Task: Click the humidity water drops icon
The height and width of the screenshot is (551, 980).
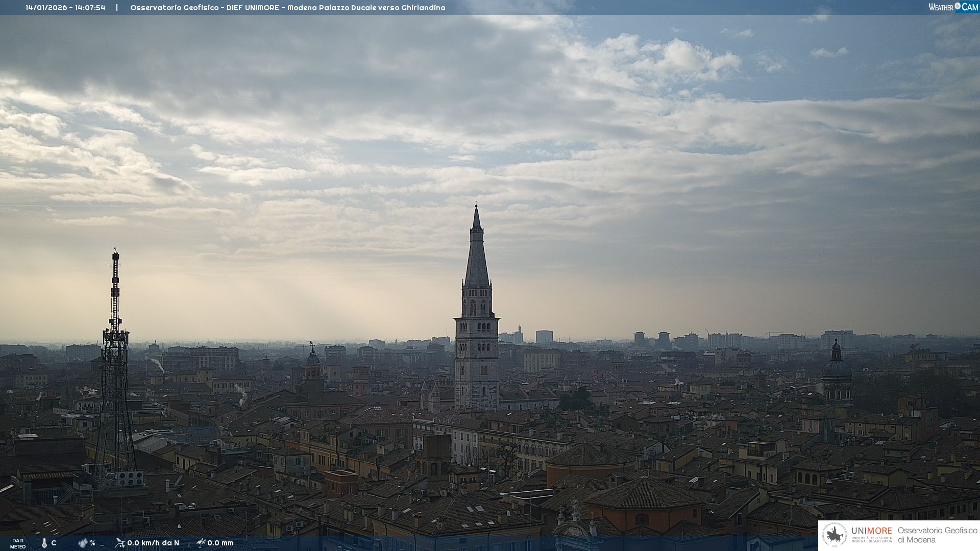Action: point(83,543)
